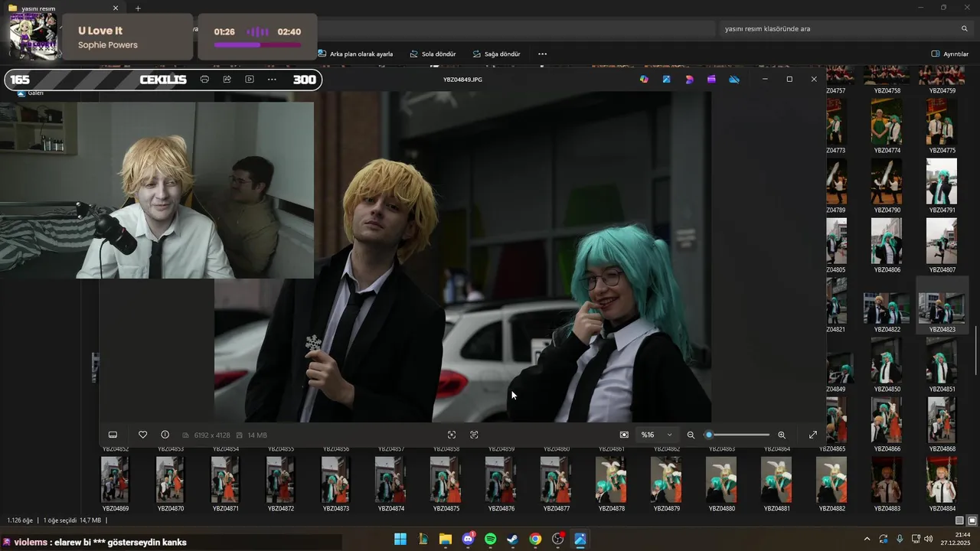
Task: Click Arka plan olarak ayarla
Action: click(x=355, y=54)
